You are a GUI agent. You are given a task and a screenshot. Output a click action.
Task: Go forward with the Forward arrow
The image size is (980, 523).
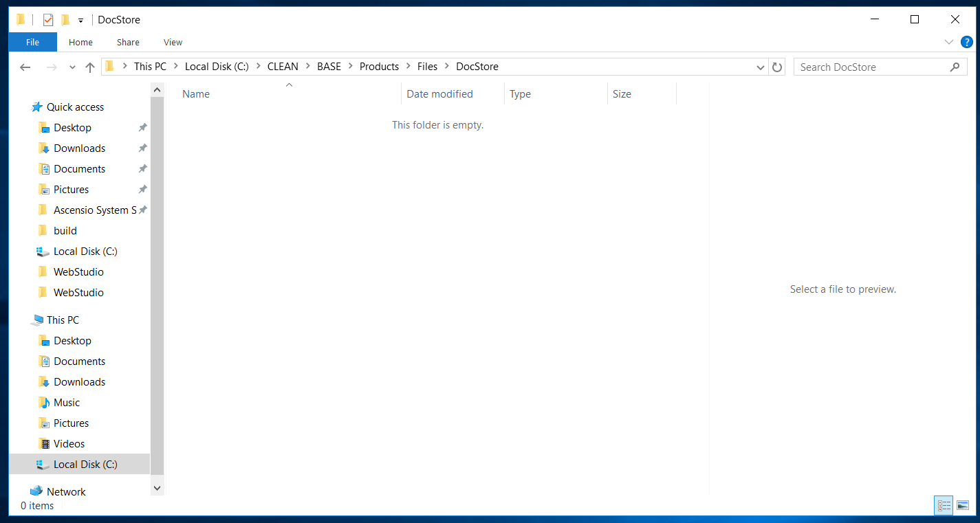(51, 67)
